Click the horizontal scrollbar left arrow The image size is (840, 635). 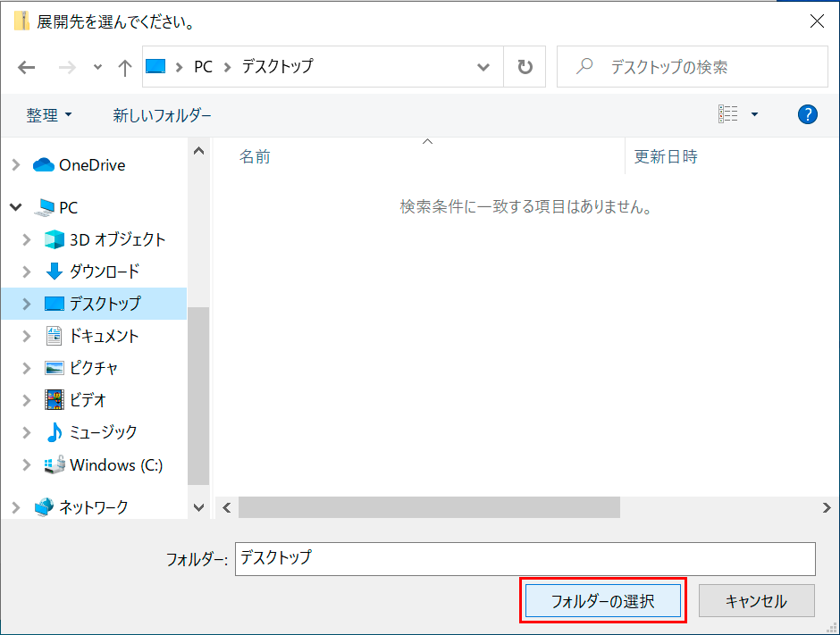click(227, 507)
